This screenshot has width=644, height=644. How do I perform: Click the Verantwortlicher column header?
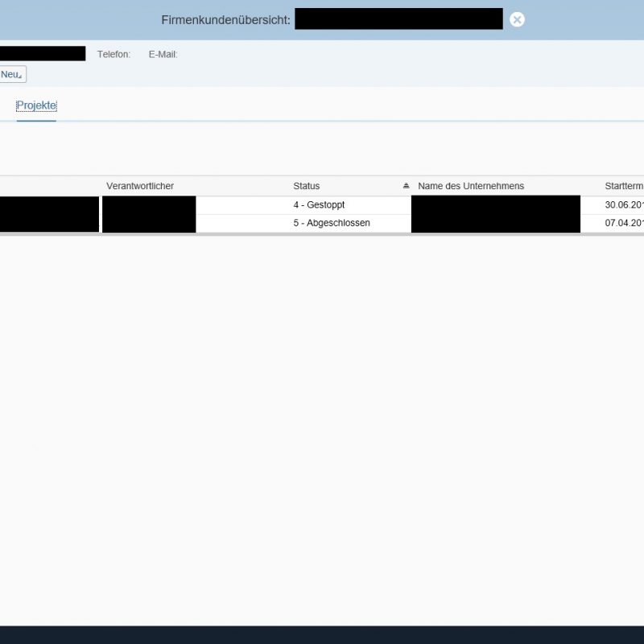click(x=140, y=186)
